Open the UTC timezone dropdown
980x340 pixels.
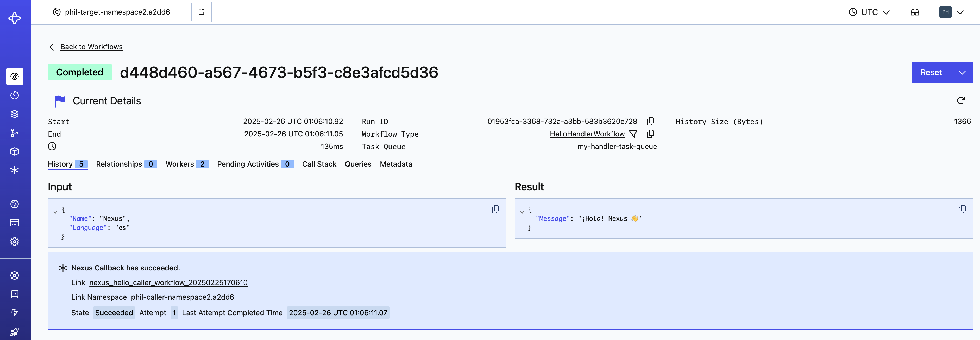[869, 12]
